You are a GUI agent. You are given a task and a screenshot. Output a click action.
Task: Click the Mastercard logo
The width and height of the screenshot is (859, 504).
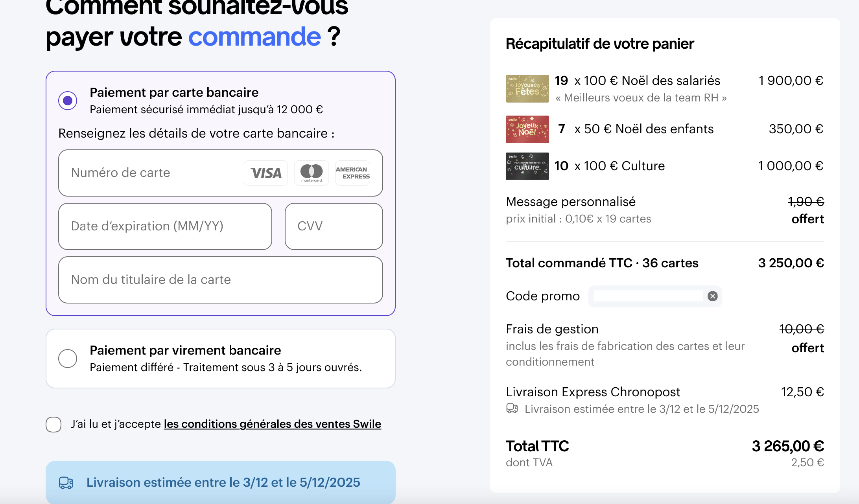(312, 173)
